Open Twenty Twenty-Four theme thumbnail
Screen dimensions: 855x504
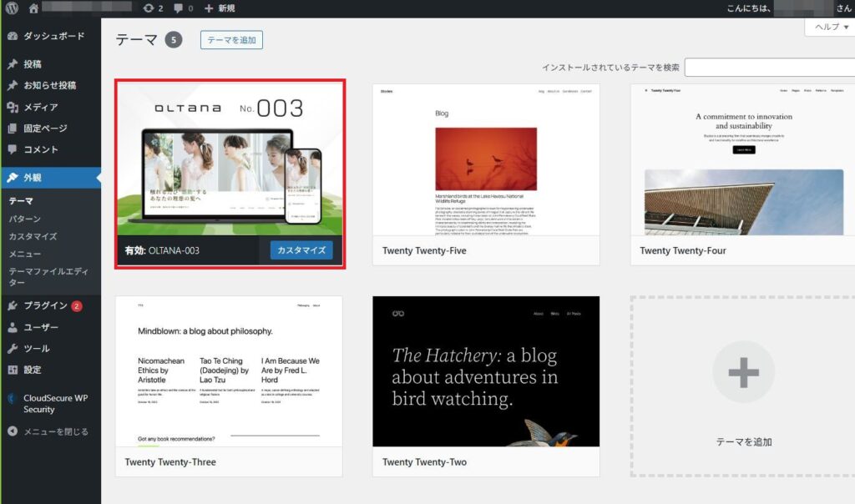(744, 159)
